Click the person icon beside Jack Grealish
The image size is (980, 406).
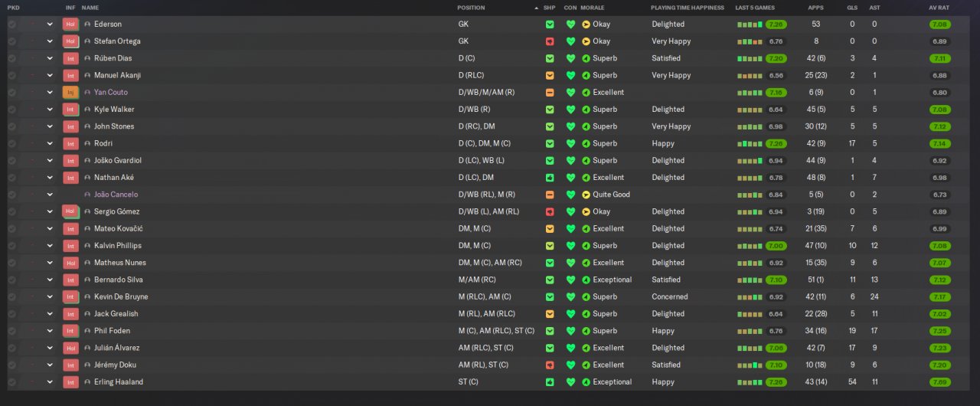(87, 313)
